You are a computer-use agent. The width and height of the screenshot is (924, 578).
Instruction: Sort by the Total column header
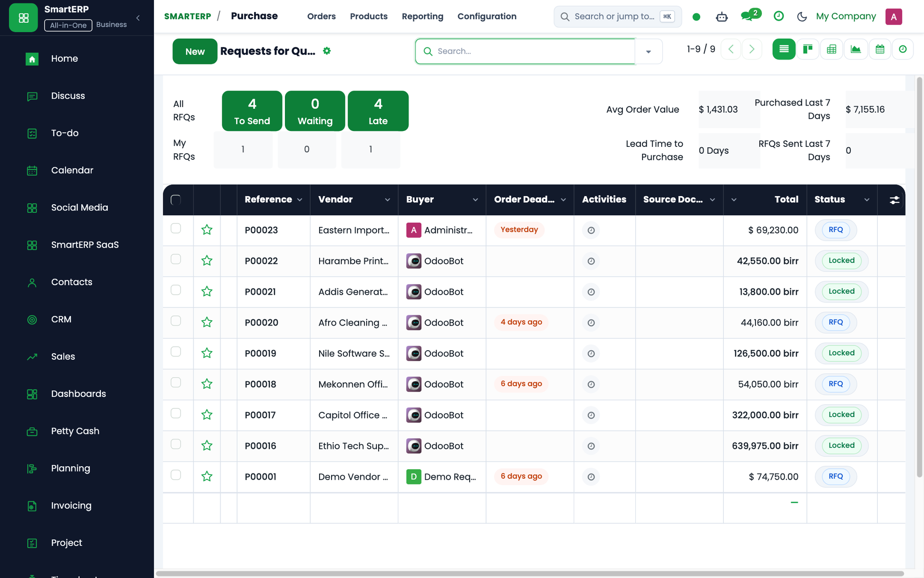pos(765,199)
